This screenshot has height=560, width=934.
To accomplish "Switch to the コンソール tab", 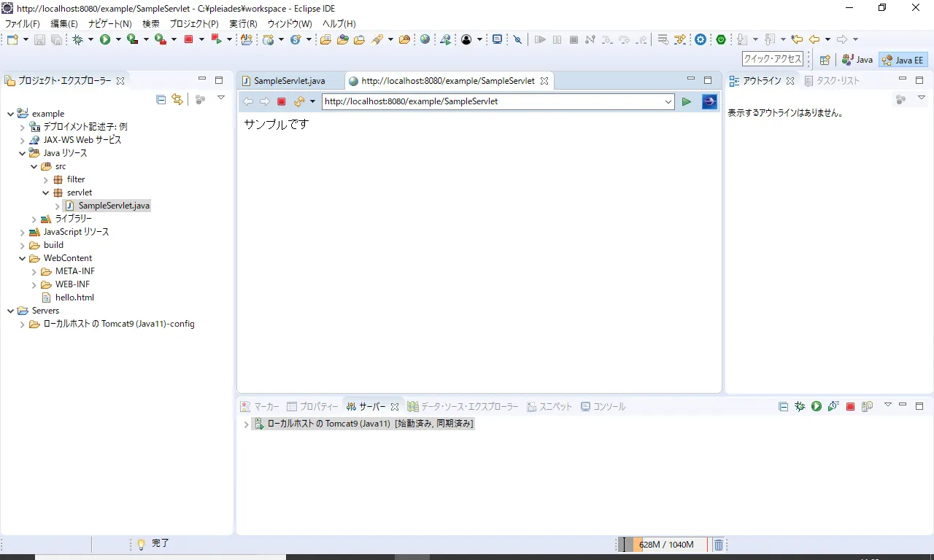I will pyautogui.click(x=603, y=407).
